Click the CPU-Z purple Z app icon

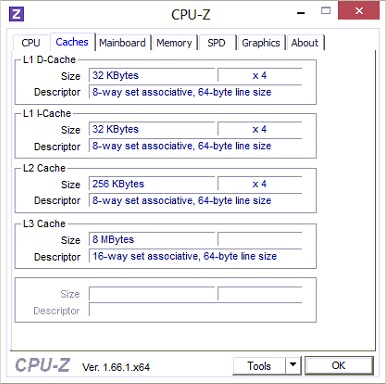(16, 14)
